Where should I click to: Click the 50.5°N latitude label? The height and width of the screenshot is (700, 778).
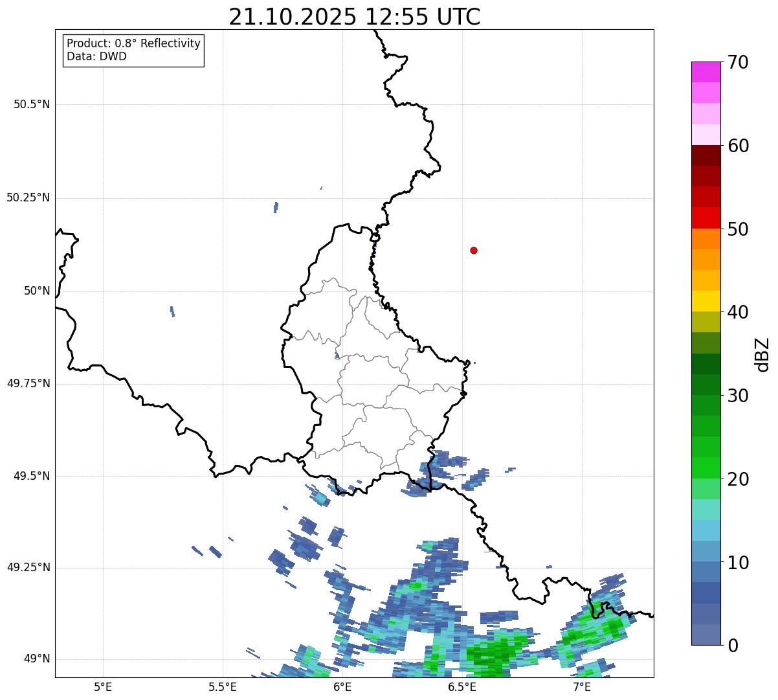tap(32, 104)
